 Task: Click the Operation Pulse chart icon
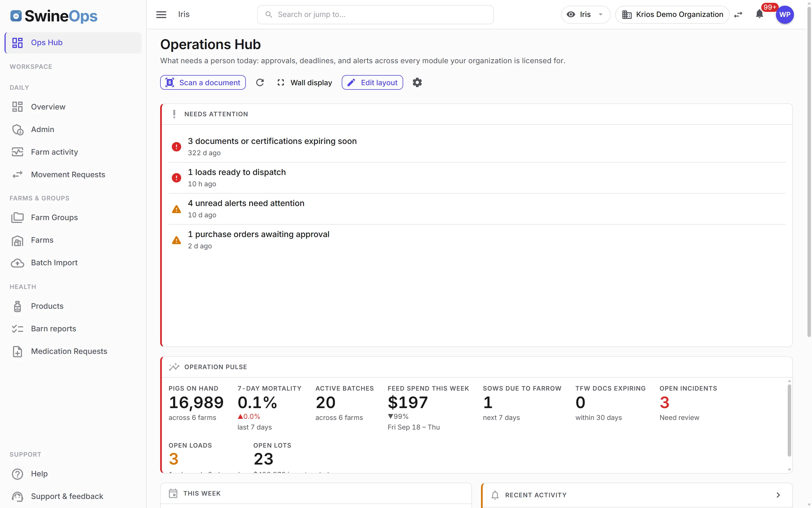[x=174, y=367]
